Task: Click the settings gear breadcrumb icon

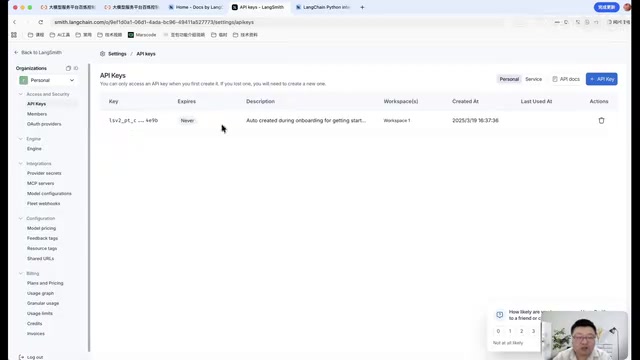Action: coord(102,54)
